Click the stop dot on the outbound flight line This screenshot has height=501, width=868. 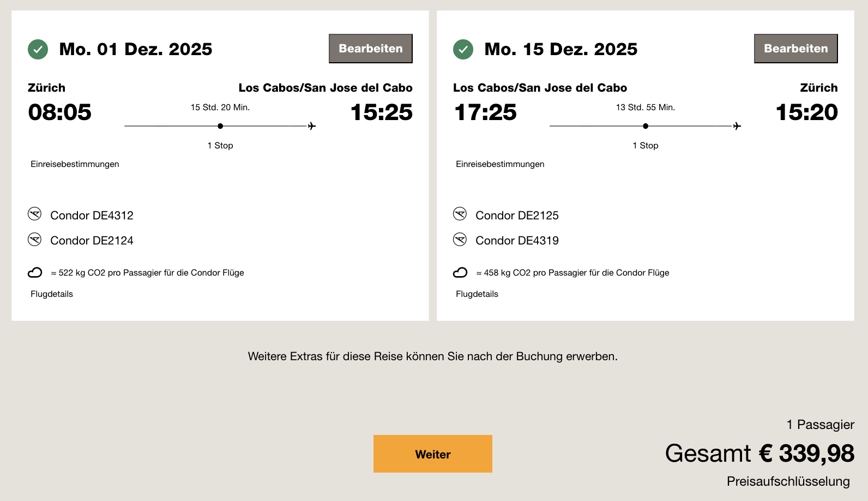220,126
